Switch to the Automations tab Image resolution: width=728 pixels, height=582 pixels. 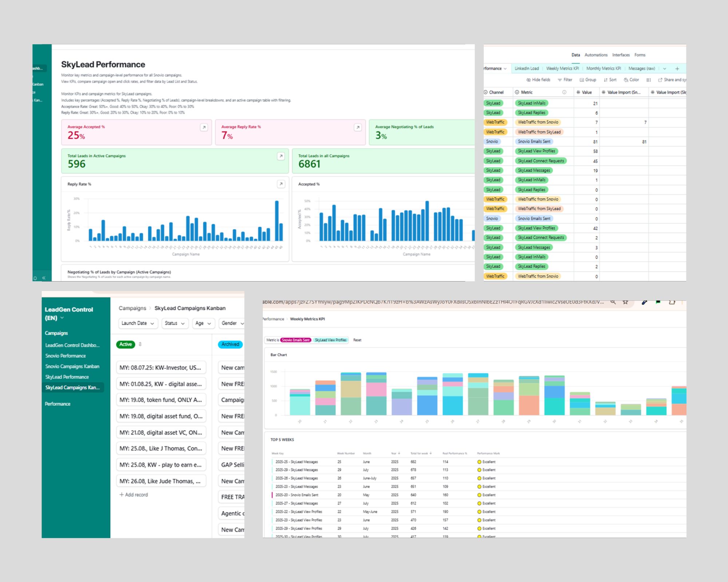[596, 55]
